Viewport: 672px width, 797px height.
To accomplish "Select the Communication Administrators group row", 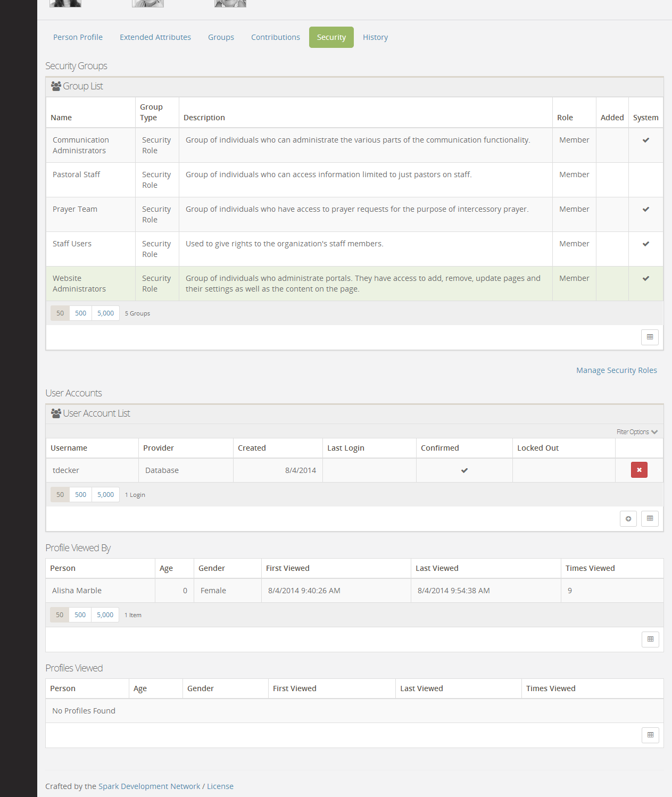I will point(354,145).
